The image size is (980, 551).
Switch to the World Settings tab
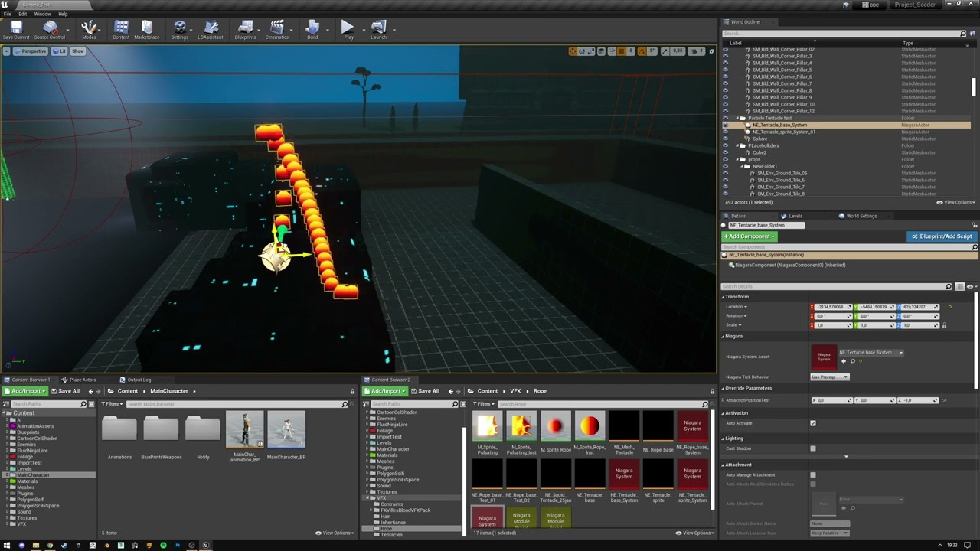pyautogui.click(x=861, y=216)
